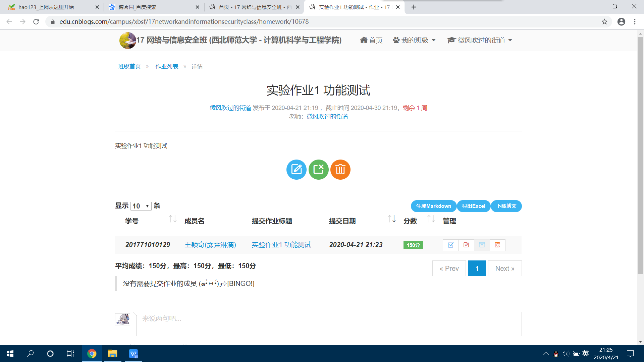Expand the 微风吹过的街道 user dropdown
Screen dimensions: 644x362
pyautogui.click(x=480, y=40)
